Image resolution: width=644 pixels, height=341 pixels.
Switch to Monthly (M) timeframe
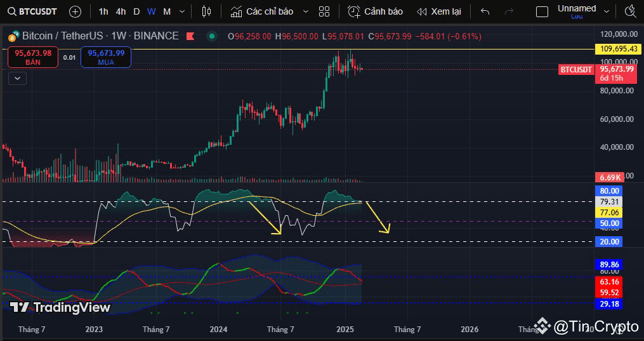[x=167, y=11]
